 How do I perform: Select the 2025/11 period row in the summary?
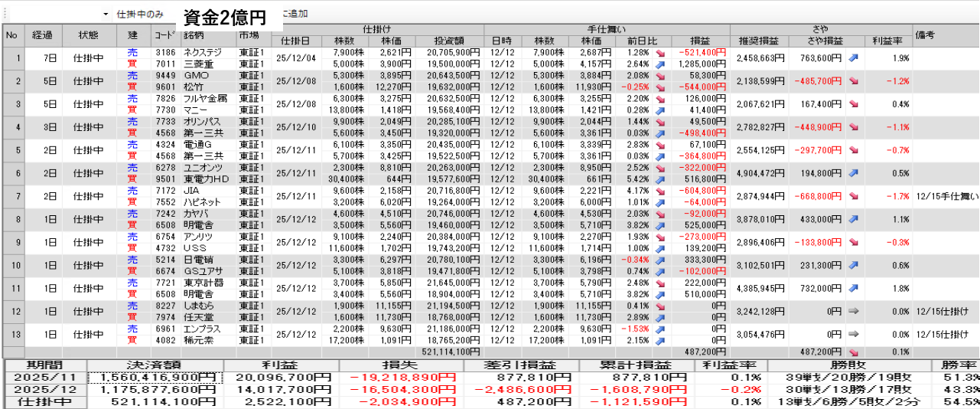(x=44, y=377)
